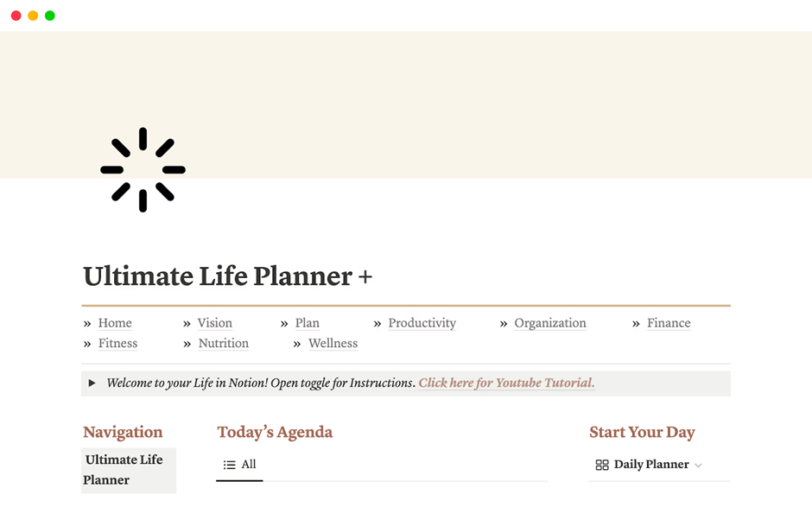The width and height of the screenshot is (812, 507).
Task: Click the sunburst page icon
Action: coord(143,170)
